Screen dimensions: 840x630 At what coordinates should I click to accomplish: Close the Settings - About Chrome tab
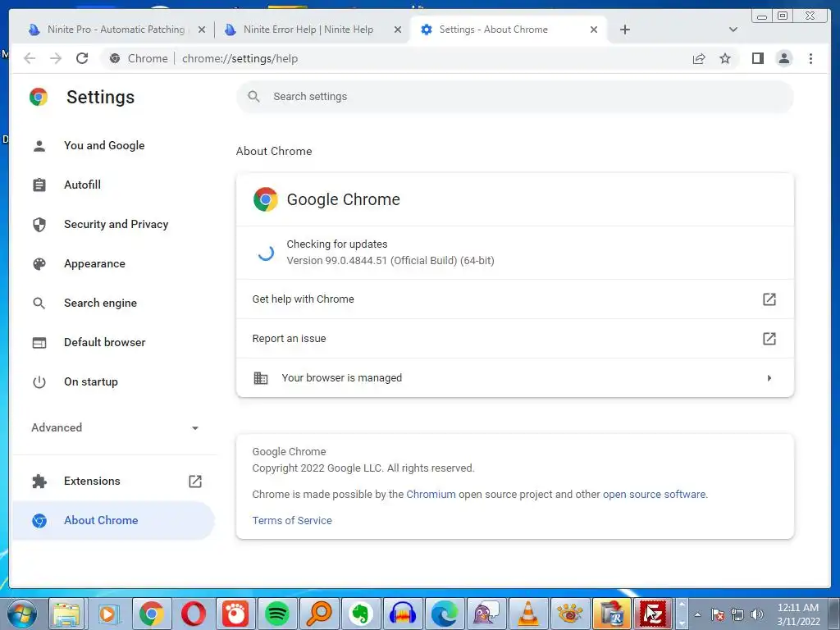point(594,30)
